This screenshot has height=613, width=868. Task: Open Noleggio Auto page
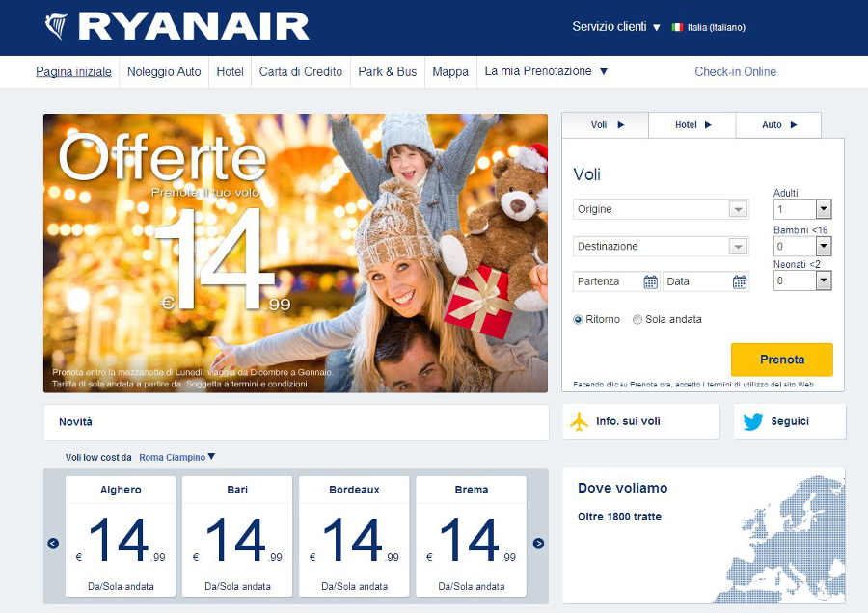(x=164, y=72)
